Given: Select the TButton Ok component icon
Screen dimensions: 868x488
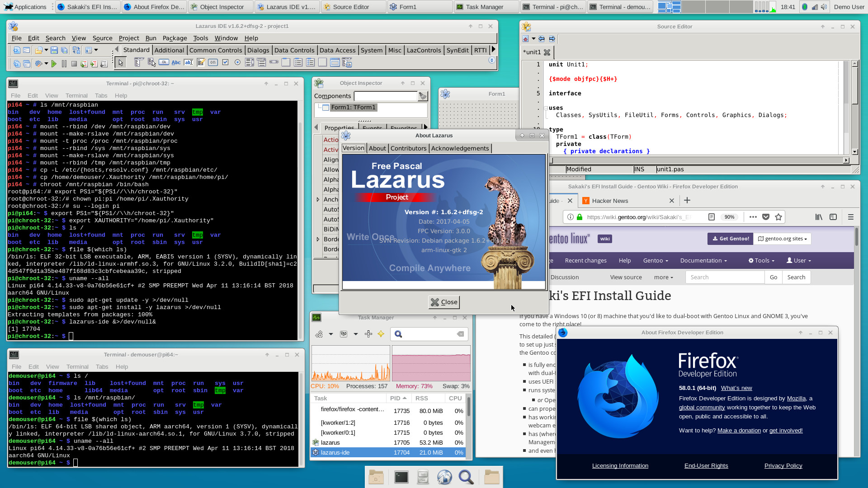Looking at the screenshot, I should (x=164, y=62).
